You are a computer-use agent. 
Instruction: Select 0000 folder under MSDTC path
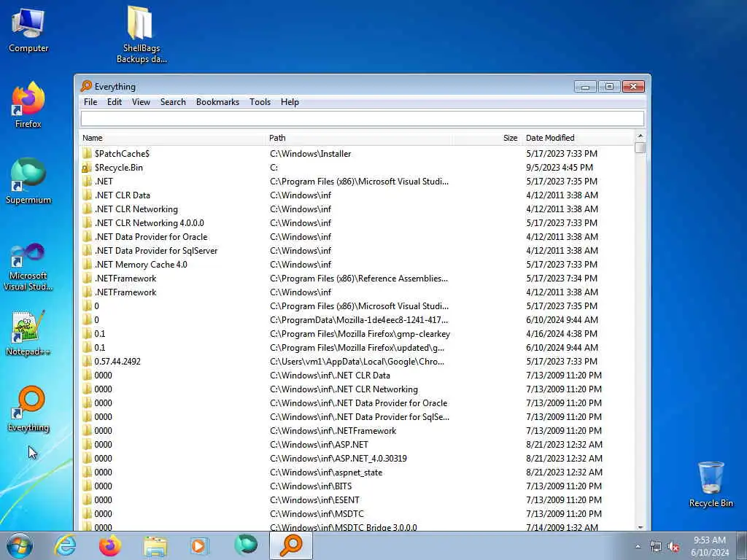point(357,514)
